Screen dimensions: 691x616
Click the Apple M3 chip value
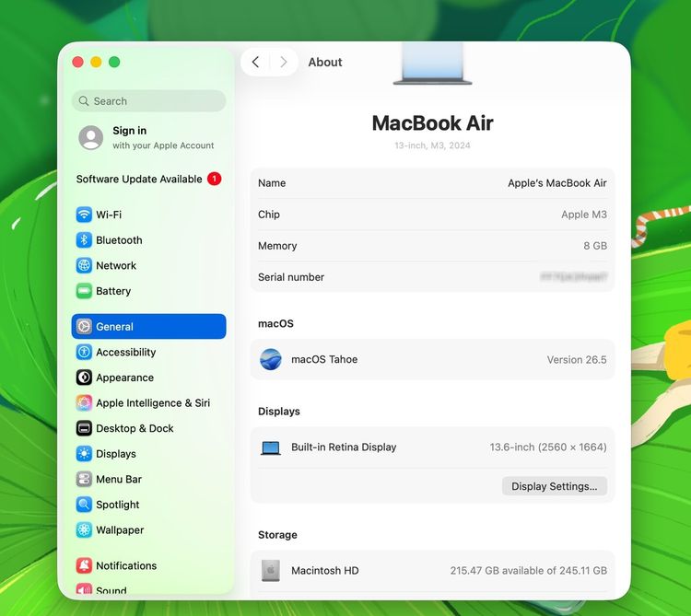[584, 215]
